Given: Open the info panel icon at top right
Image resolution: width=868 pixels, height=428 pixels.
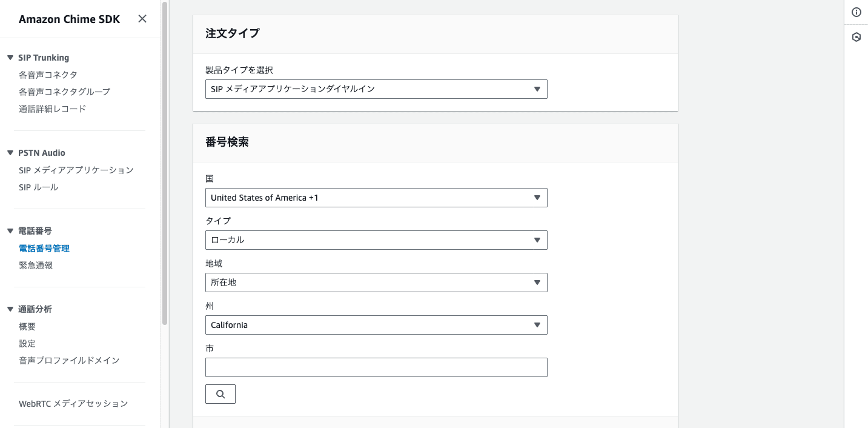Looking at the screenshot, I should (x=856, y=12).
